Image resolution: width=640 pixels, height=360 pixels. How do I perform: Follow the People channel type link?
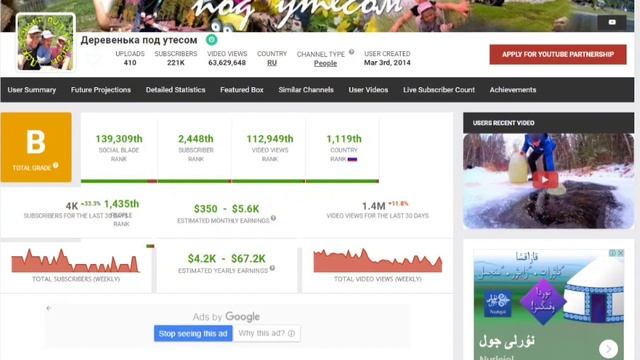[x=325, y=63]
